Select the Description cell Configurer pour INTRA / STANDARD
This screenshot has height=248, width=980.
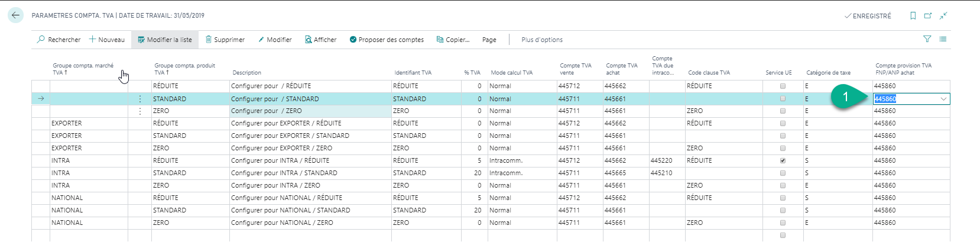click(x=284, y=173)
